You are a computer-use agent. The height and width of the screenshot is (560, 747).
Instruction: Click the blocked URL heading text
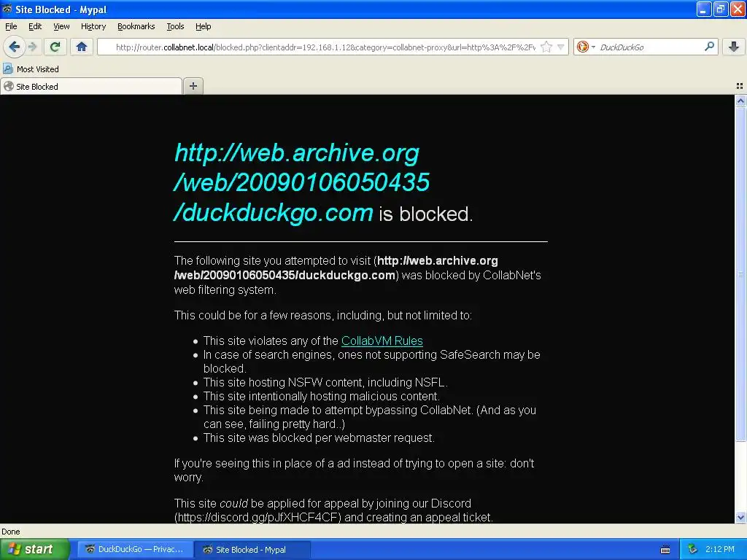[x=302, y=182]
